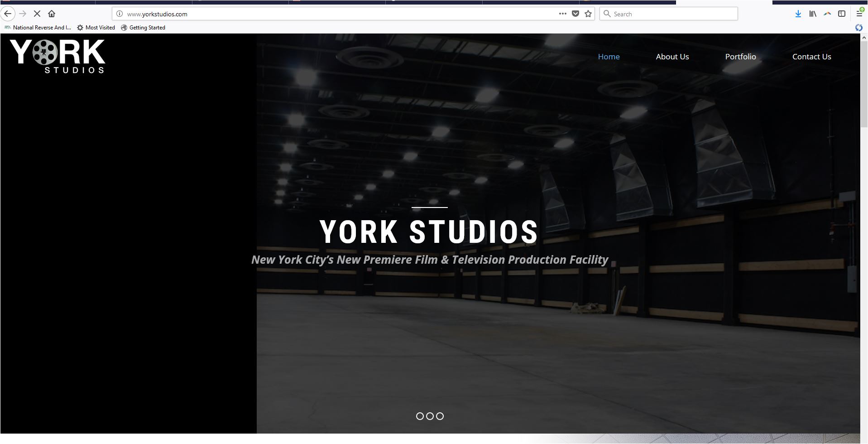Toggle the browser sidebar view
Image resolution: width=868 pixels, height=444 pixels.
[842, 14]
